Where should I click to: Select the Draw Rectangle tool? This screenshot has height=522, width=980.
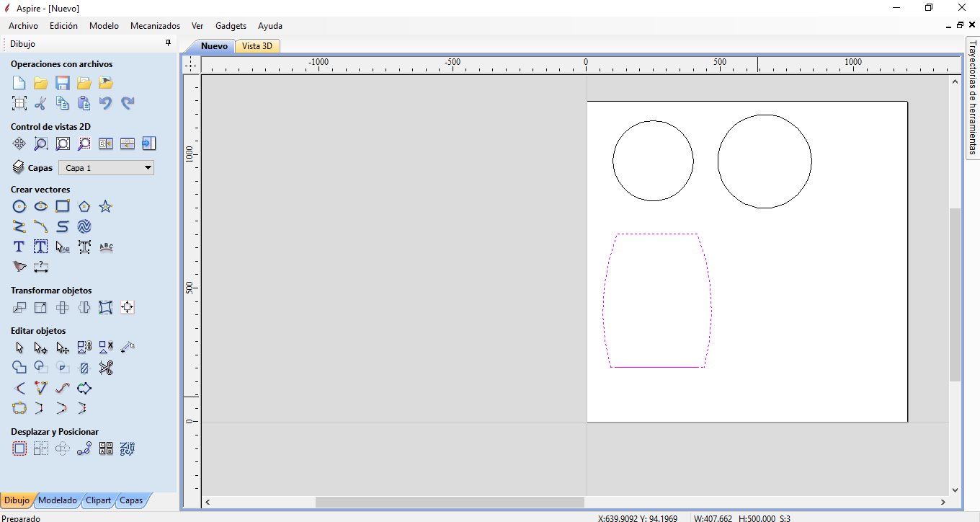tap(63, 207)
